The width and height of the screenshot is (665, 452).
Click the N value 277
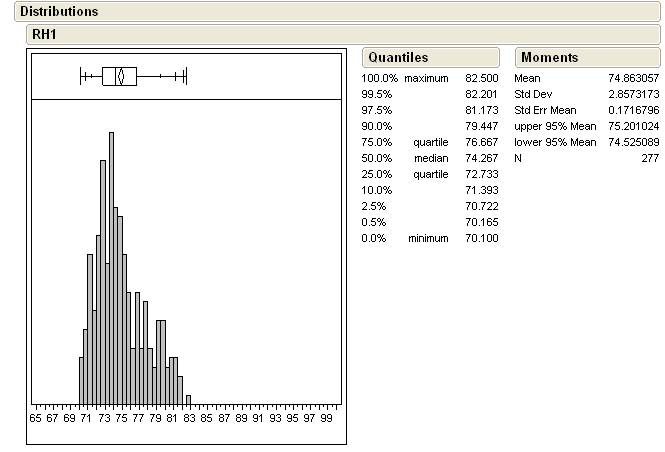(650, 158)
